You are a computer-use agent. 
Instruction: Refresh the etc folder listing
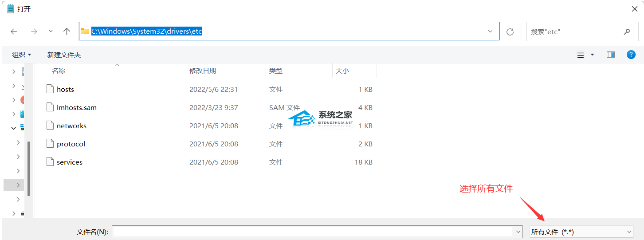pos(510,32)
